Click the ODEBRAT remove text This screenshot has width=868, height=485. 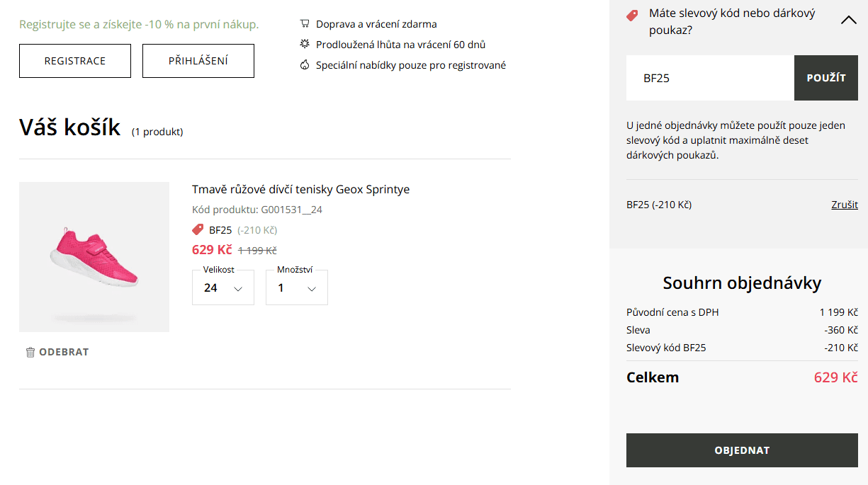pos(64,352)
